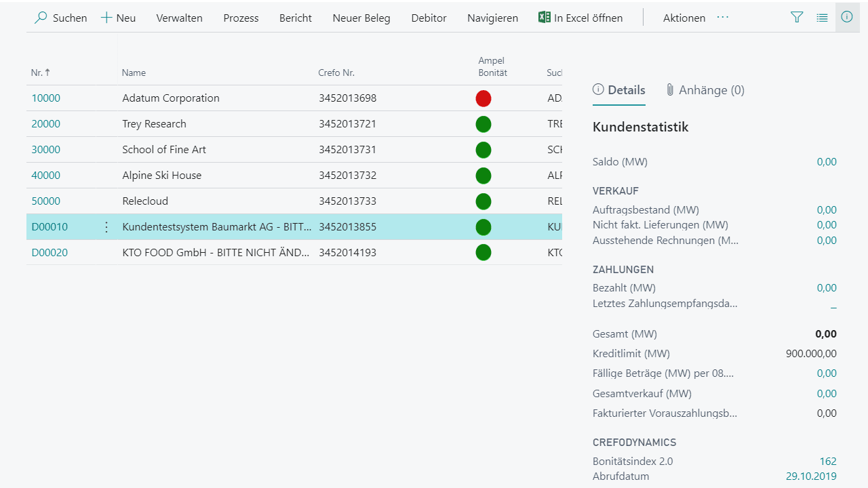
Task: Open the Debitor menu
Action: tap(429, 18)
